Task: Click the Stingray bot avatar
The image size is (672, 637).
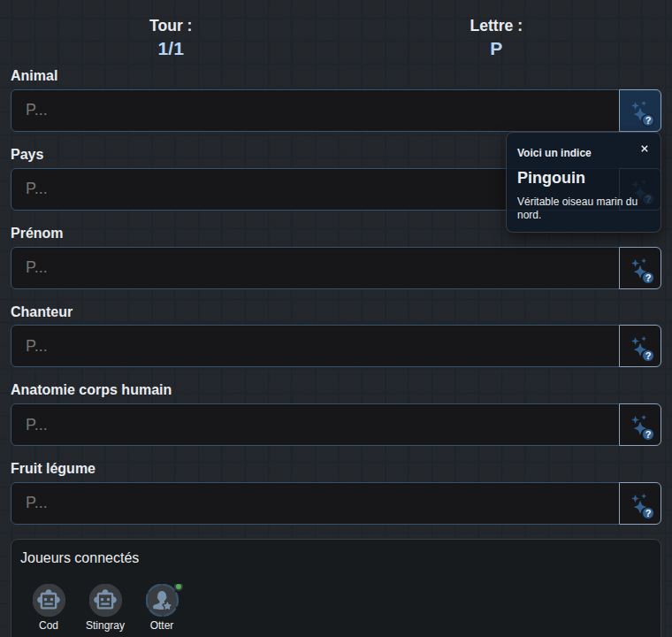Action: [x=105, y=600]
